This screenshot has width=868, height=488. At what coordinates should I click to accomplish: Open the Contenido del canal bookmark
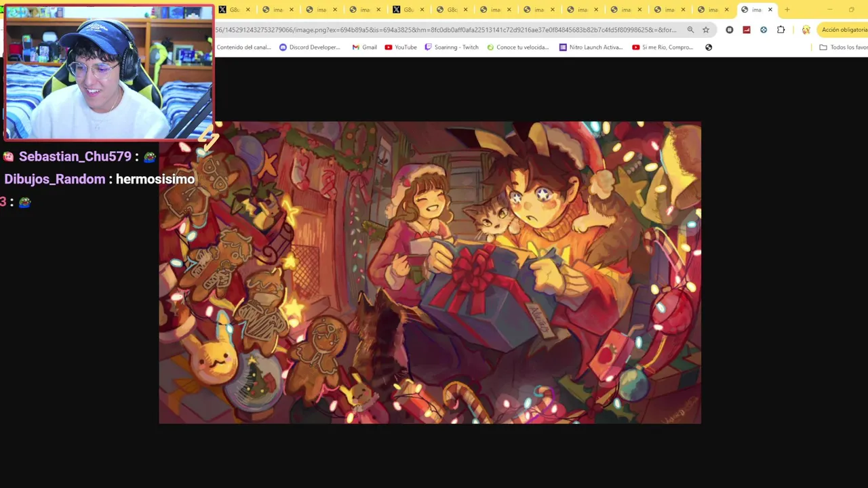click(243, 47)
